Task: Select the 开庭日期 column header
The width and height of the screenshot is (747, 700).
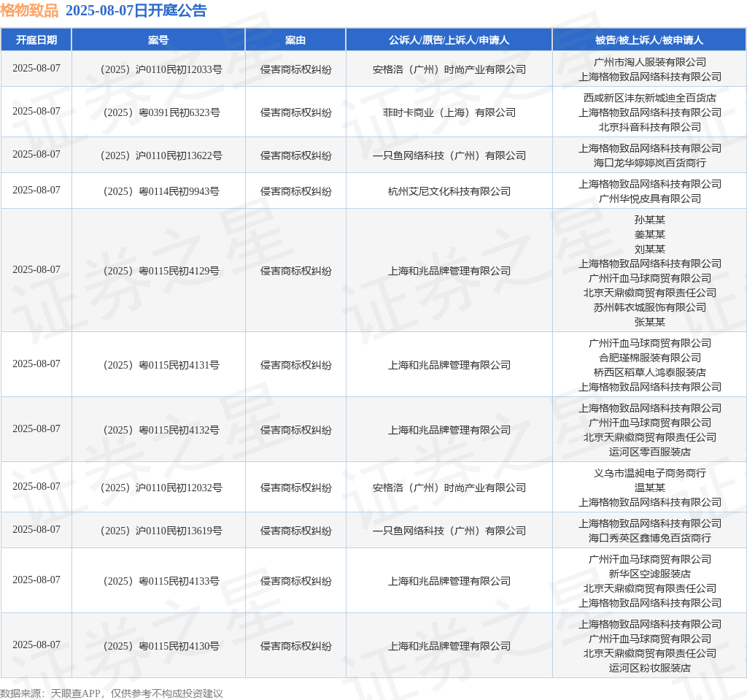Action: pyautogui.click(x=36, y=40)
